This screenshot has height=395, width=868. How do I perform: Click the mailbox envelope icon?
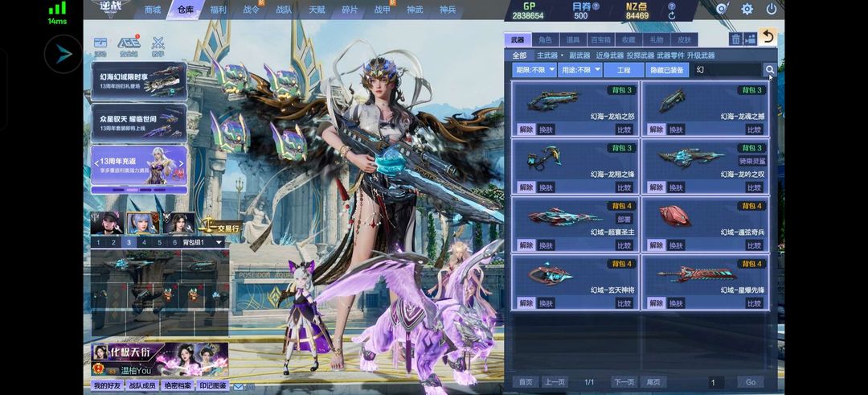[x=238, y=386]
